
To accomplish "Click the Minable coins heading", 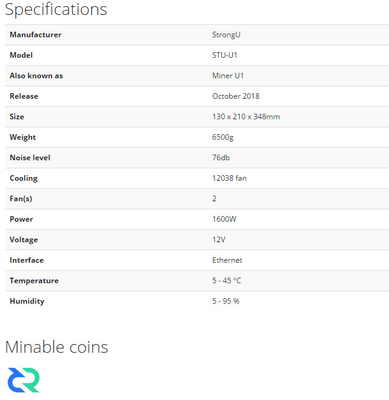I will pyautogui.click(x=56, y=347).
